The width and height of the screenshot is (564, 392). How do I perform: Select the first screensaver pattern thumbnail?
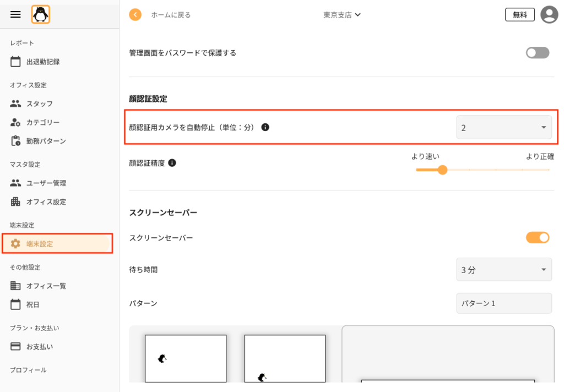pos(186,358)
